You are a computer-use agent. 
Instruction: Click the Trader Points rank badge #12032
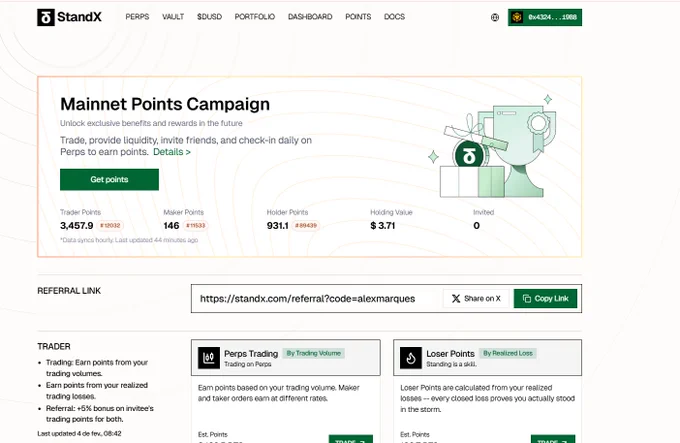point(110,225)
